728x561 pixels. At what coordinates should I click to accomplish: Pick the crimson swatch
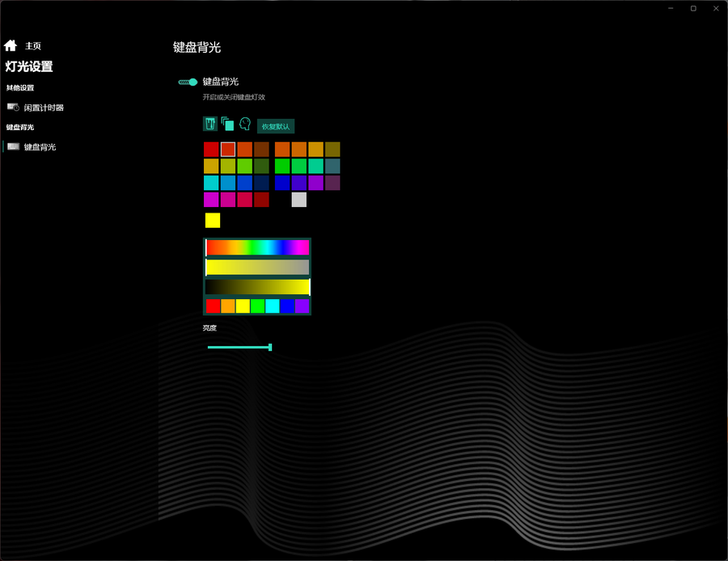[244, 200]
